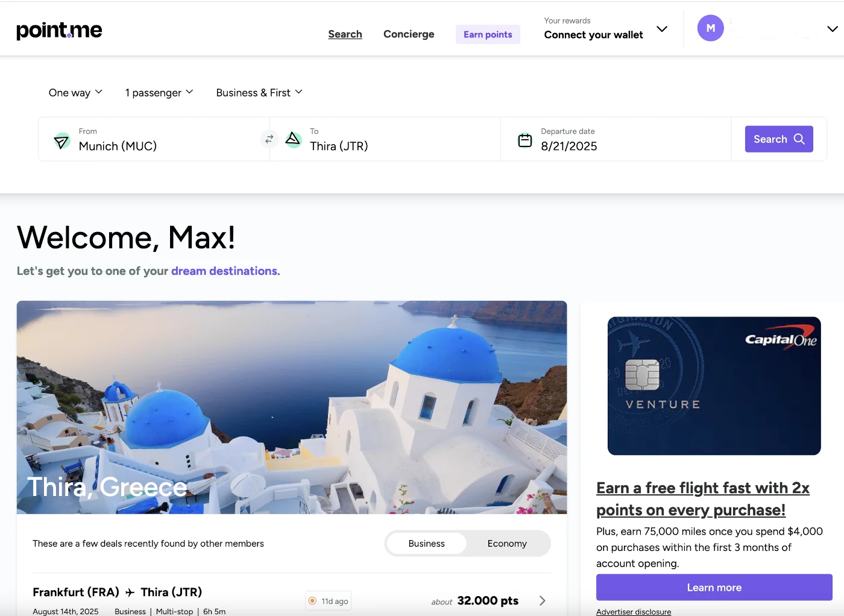Expand the Business & First cabin dropdown

[259, 93]
